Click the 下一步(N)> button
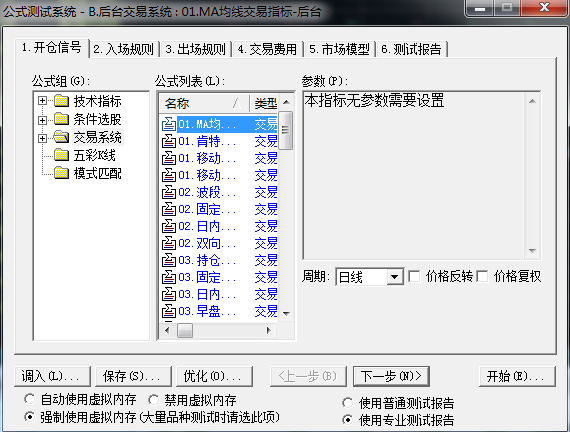 (x=391, y=376)
